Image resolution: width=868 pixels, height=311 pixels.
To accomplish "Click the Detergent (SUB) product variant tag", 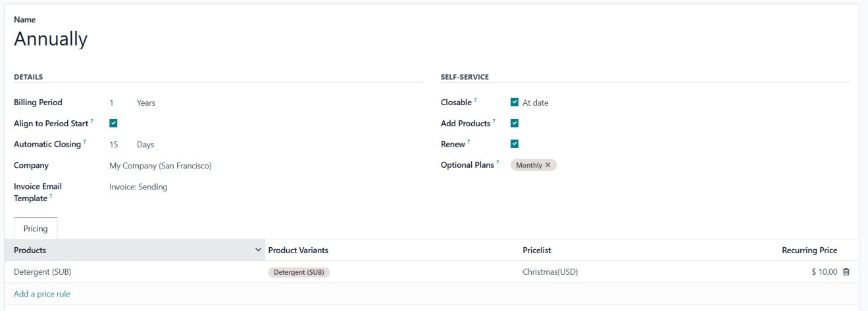I will [299, 272].
